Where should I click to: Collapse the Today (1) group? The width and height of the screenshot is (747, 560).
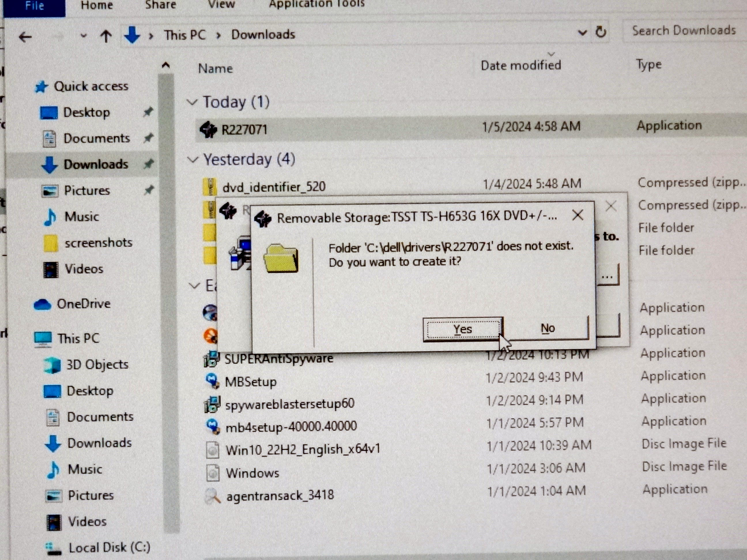click(192, 102)
